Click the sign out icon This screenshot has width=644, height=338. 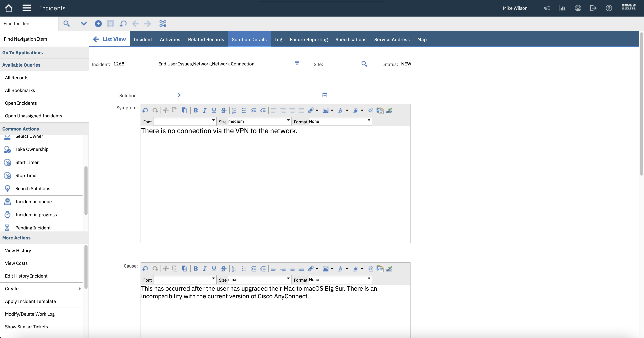point(593,8)
